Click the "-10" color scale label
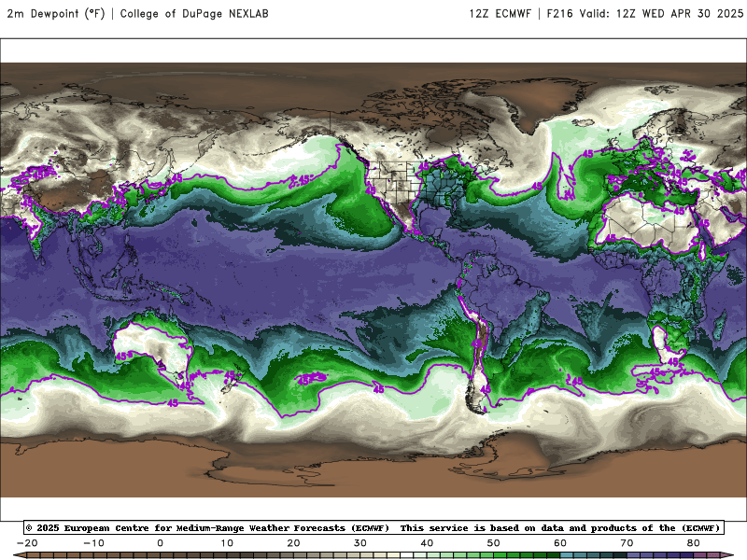747x560 pixels. point(93,543)
